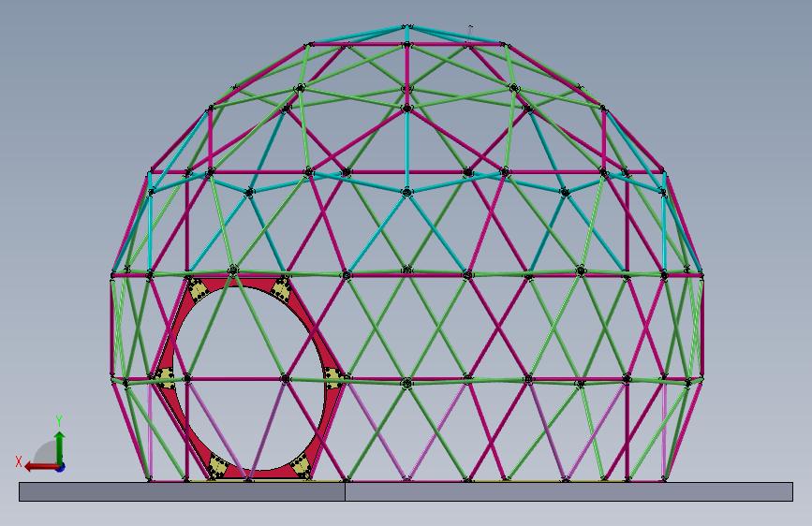812x526 pixels.
Task: Select the upper-right yellow gusset plate of the door
Action: coord(281,289)
